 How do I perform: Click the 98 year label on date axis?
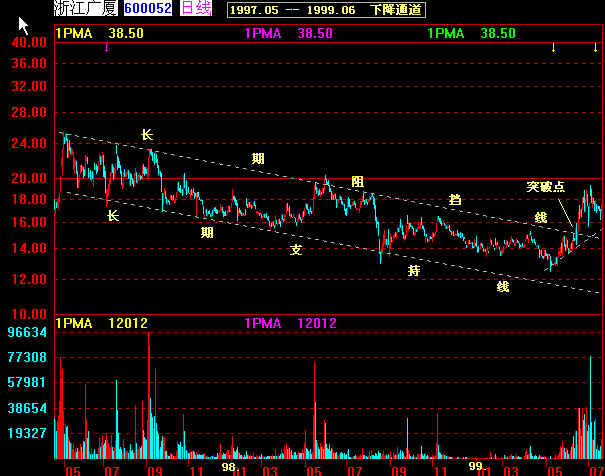pyautogui.click(x=228, y=467)
